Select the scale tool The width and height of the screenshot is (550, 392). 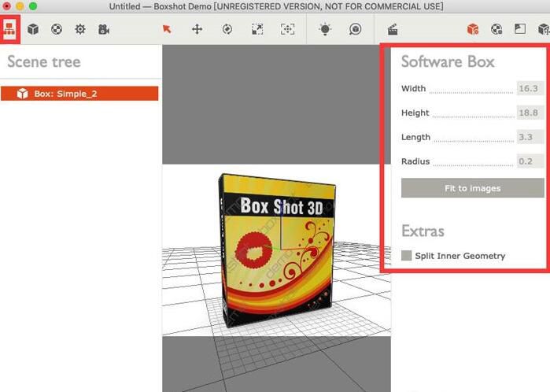[257, 29]
